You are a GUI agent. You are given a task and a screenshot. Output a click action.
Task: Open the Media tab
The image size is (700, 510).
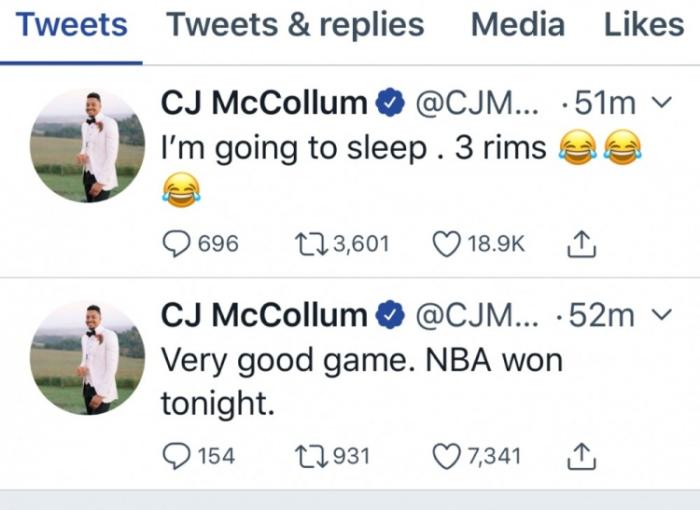tap(517, 25)
